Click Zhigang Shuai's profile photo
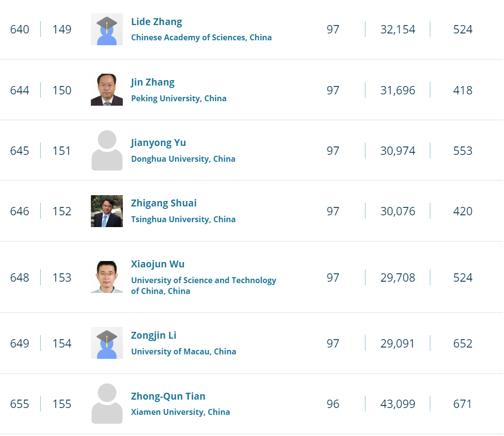The width and height of the screenshot is (504, 436). [107, 211]
